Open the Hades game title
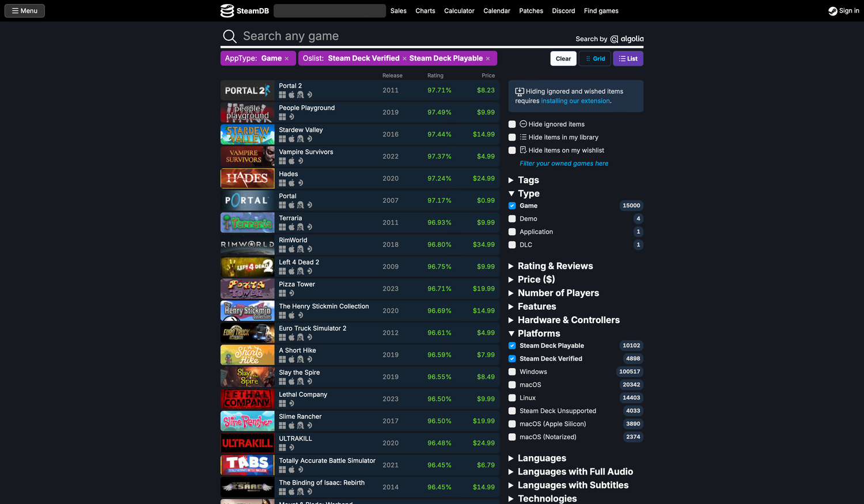The width and height of the screenshot is (864, 504). point(289,174)
